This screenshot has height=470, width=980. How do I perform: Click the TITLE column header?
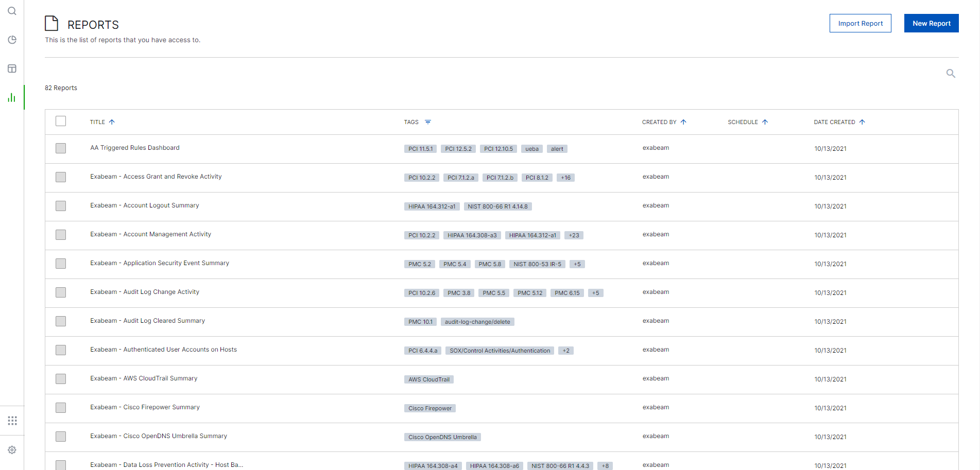(x=97, y=122)
